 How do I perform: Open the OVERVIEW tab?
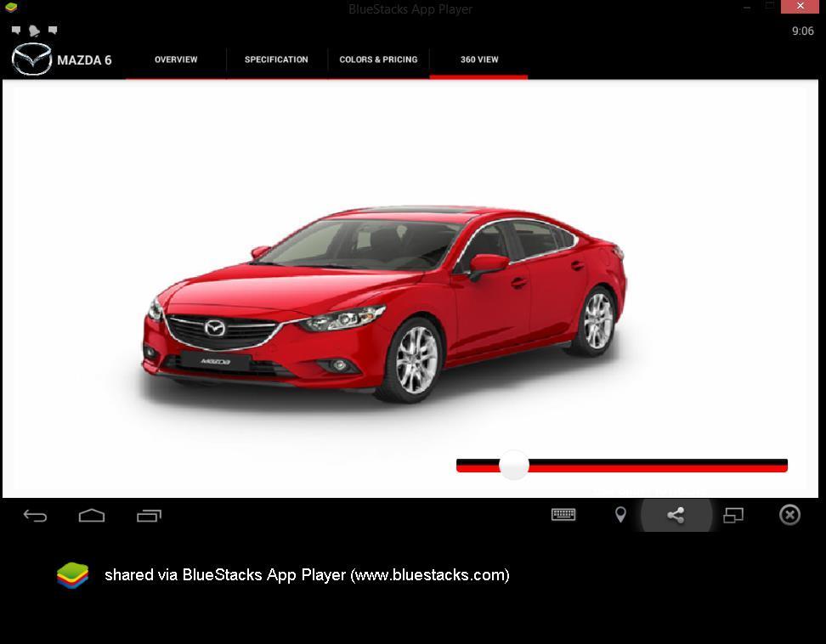coord(176,59)
